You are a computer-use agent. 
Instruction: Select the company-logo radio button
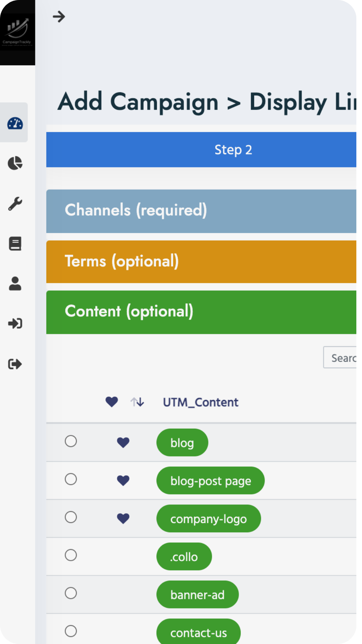71,517
